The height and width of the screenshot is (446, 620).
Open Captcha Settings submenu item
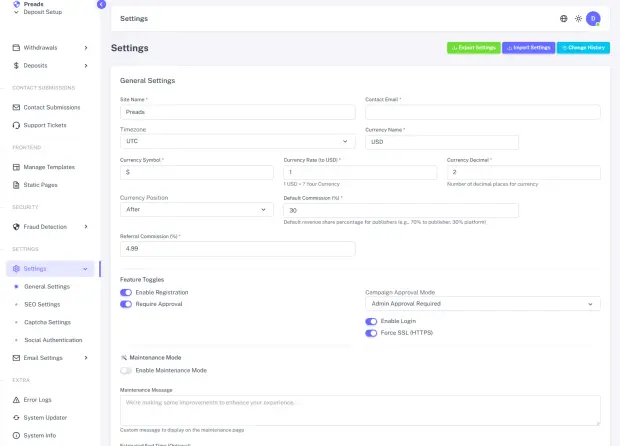coord(47,322)
